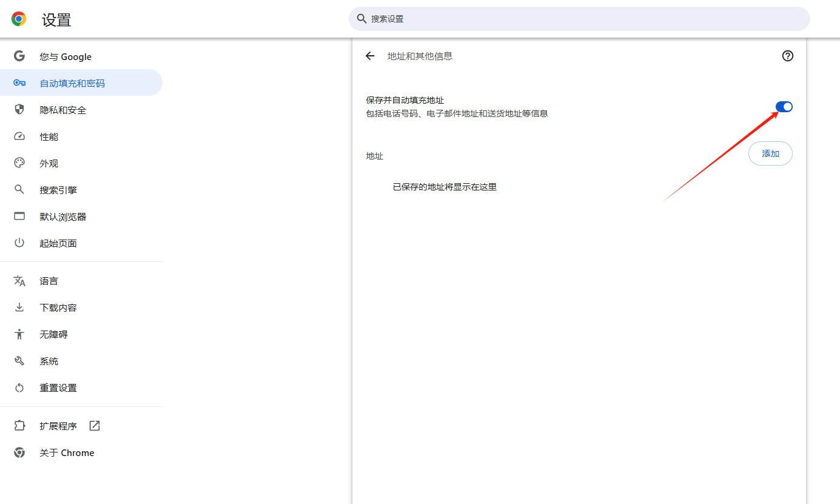Open 搜索引擎 settings section

click(x=81, y=190)
